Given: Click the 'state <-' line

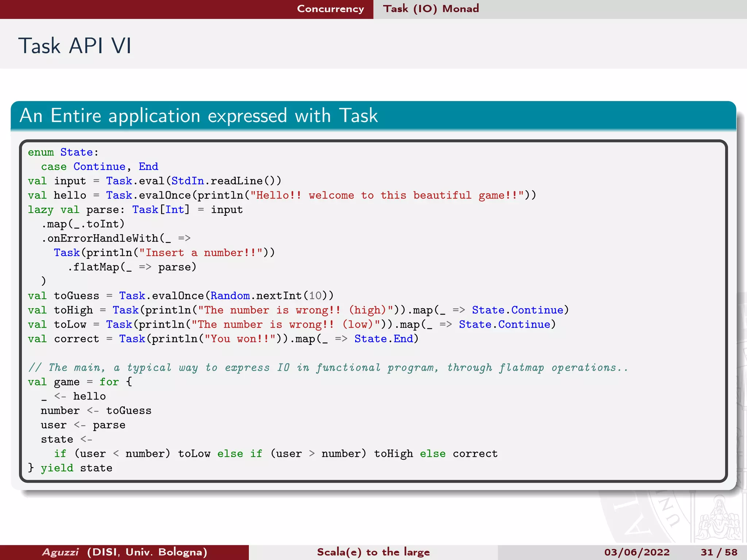Looking at the screenshot, I should pos(66,440).
